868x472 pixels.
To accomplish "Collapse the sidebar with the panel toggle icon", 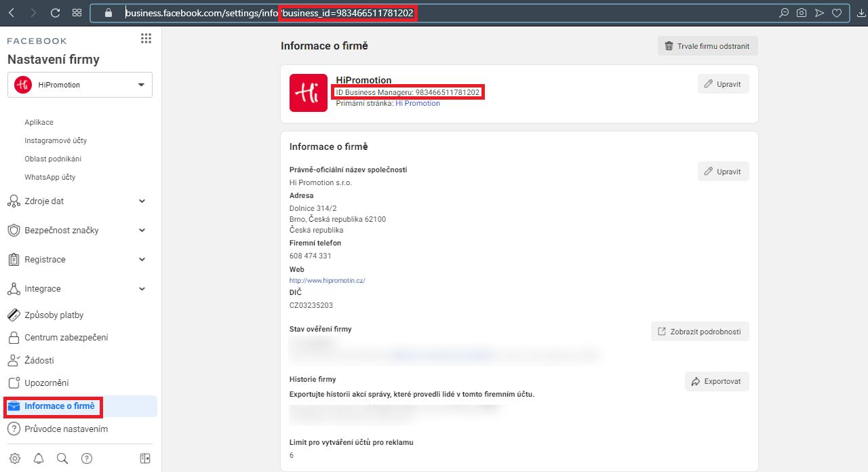I will [x=145, y=458].
